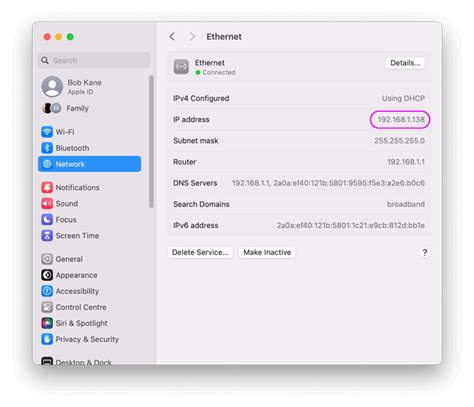474x407 pixels.
Task: Open the Bluetooth settings pane
Action: pos(89,148)
